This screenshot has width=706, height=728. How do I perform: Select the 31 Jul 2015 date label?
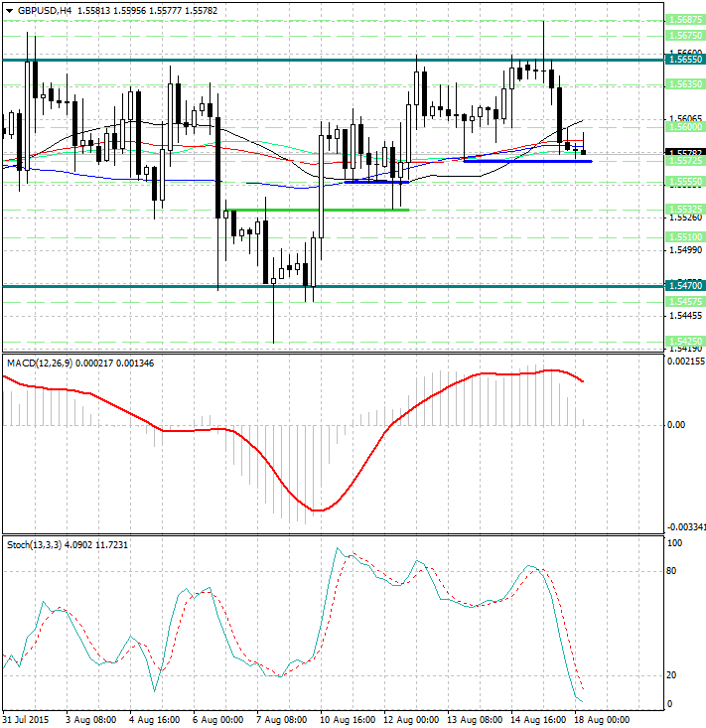(27, 719)
